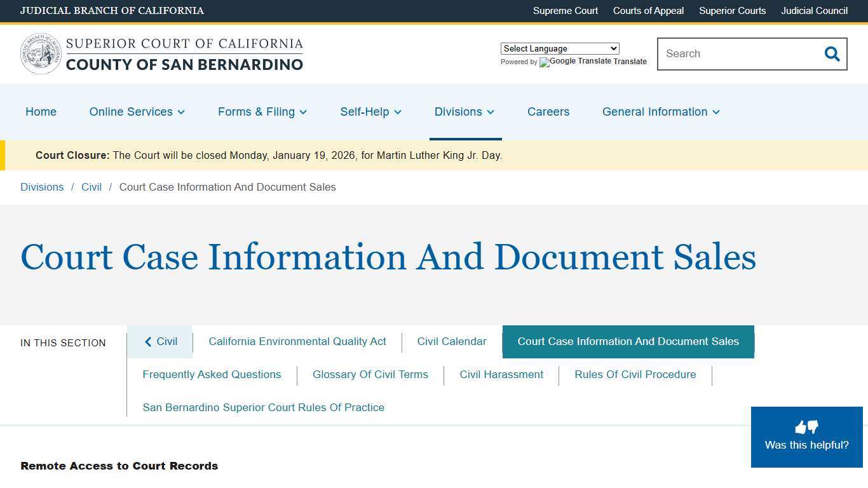The height and width of the screenshot is (488, 868).
Task: Click the Google Translate logo
Action: (x=543, y=62)
